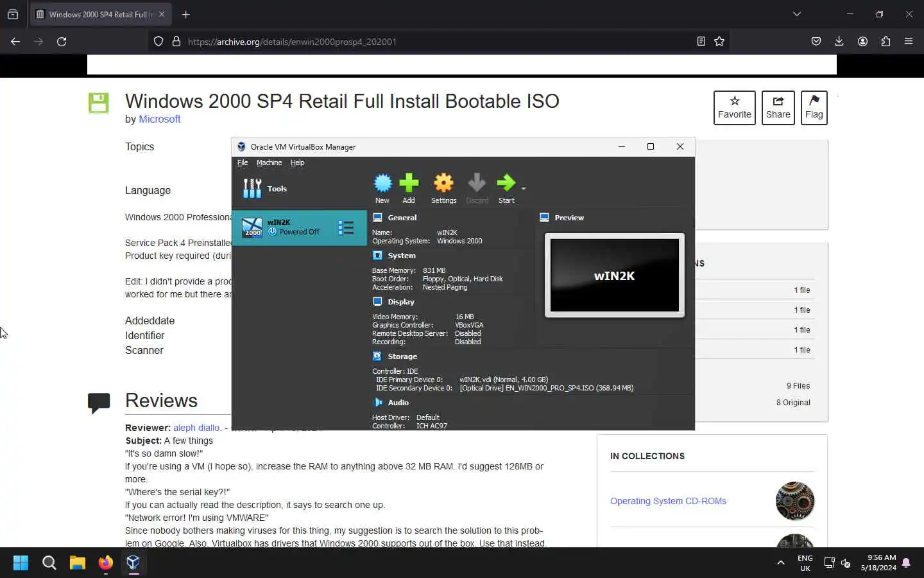Click the Add machine green plus icon
The height and width of the screenshot is (578, 924).
pos(409,188)
